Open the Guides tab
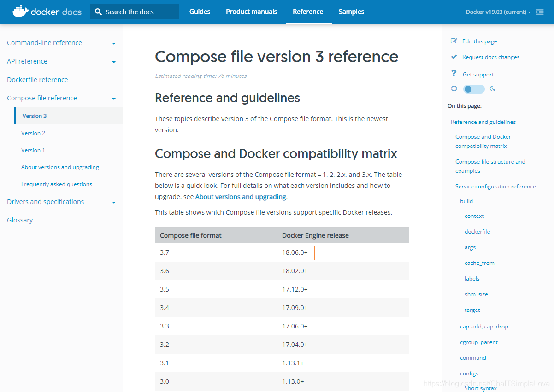The width and height of the screenshot is (554, 392). coord(200,12)
